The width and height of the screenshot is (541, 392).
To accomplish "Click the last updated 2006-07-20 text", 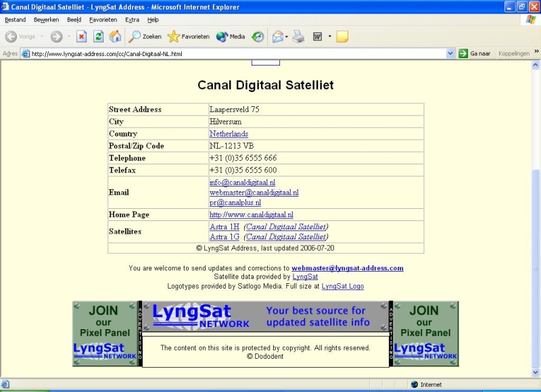I will pyautogui.click(x=298, y=248).
